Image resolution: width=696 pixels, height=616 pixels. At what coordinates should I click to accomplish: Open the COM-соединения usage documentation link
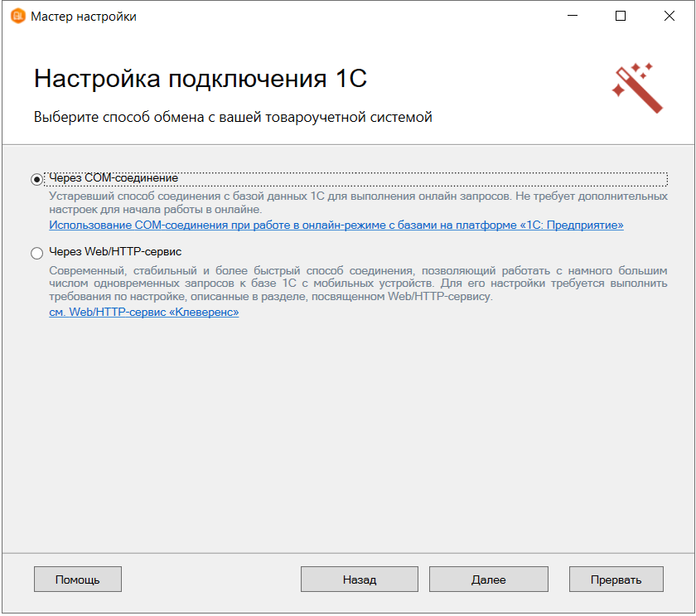(336, 226)
